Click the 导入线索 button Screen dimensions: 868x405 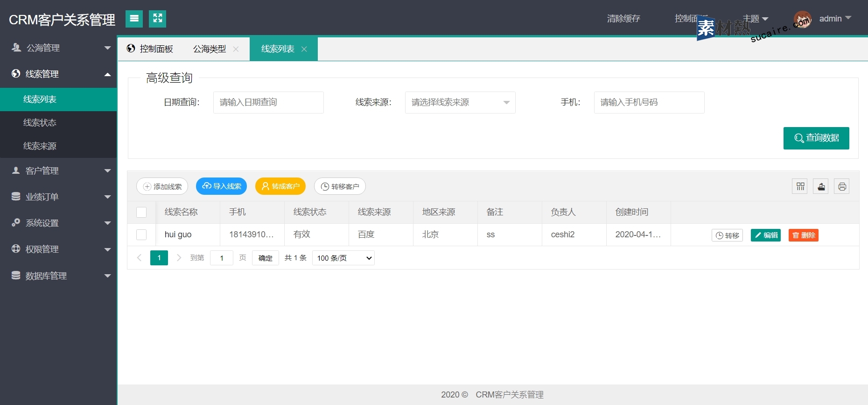pos(222,186)
